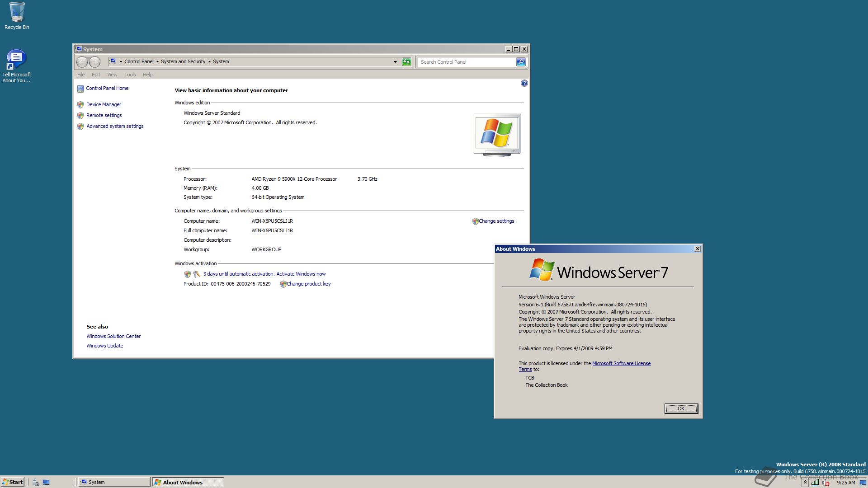Click the Search Control Panel field
This screenshot has width=868, height=488.
pyautogui.click(x=467, y=62)
